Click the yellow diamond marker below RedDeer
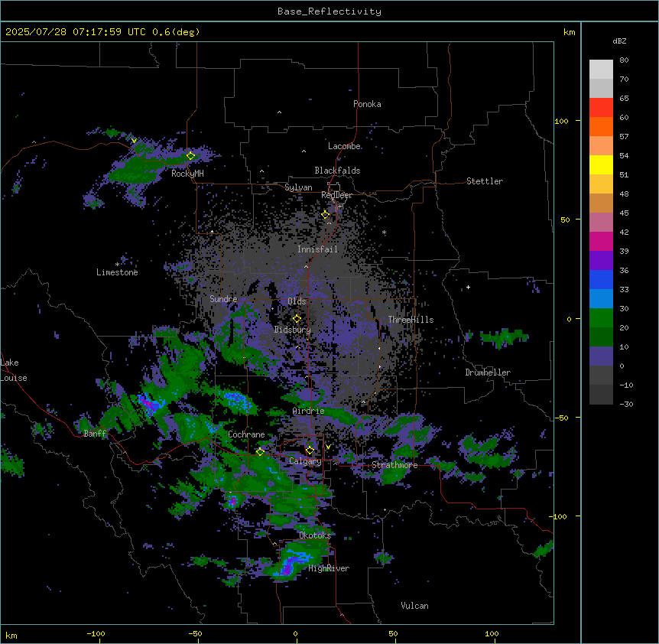Screen dimensions: 659x644 click(326, 215)
